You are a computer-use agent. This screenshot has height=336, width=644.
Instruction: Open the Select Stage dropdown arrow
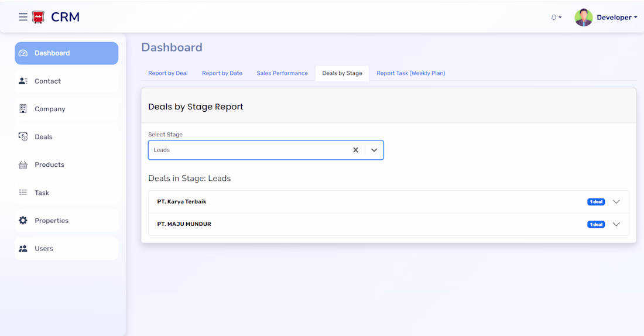[374, 150]
